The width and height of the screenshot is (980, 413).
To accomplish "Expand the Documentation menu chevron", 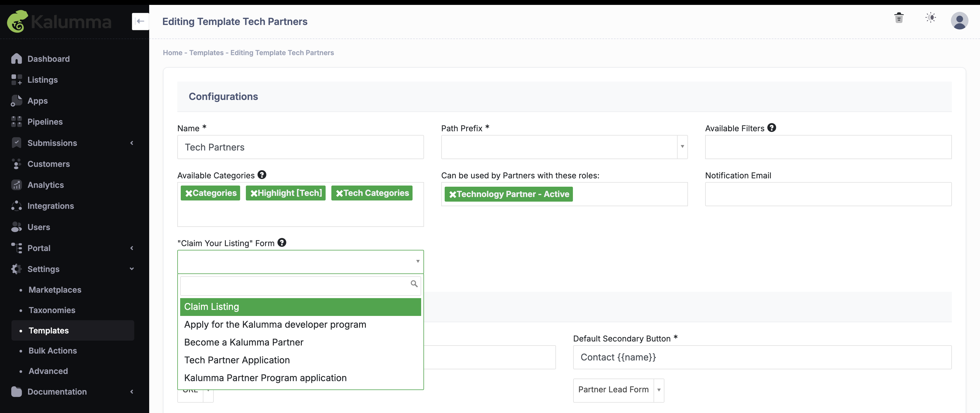I will point(132,392).
